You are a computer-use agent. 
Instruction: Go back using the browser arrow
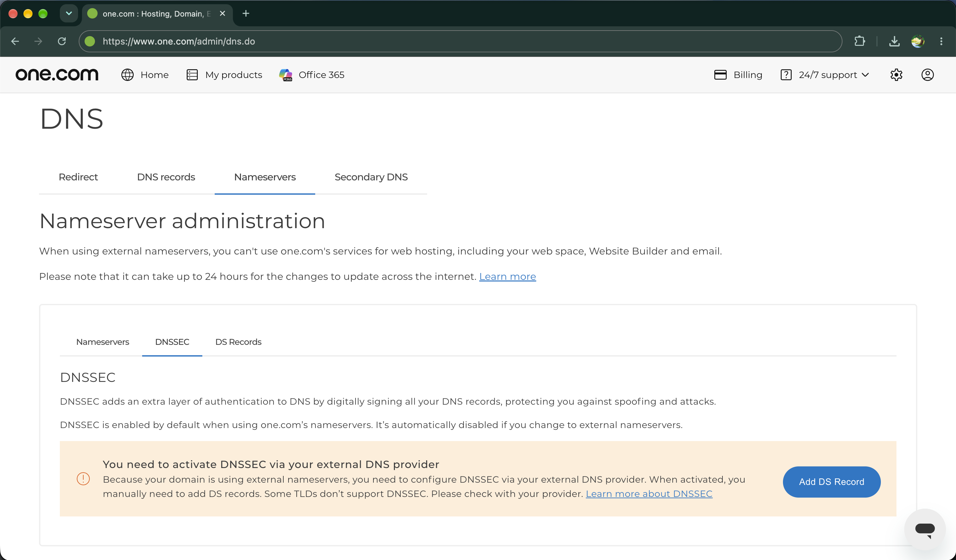(15, 41)
